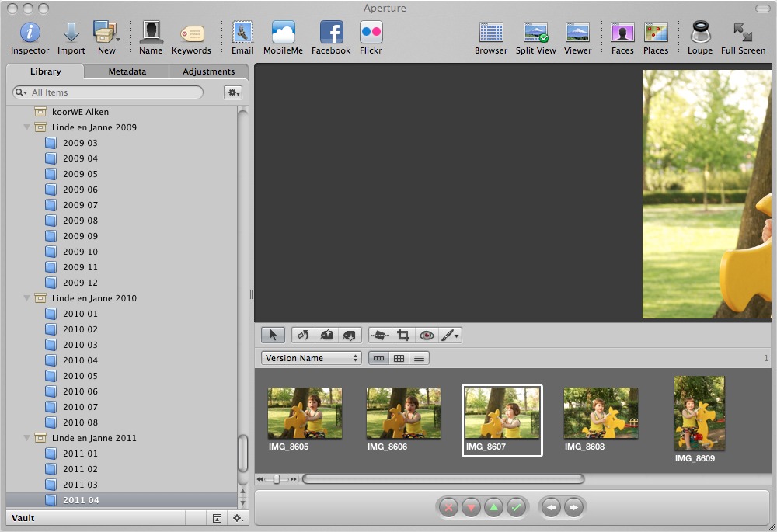Switch to the Metadata tab
This screenshot has width=777, height=532.
(x=127, y=71)
